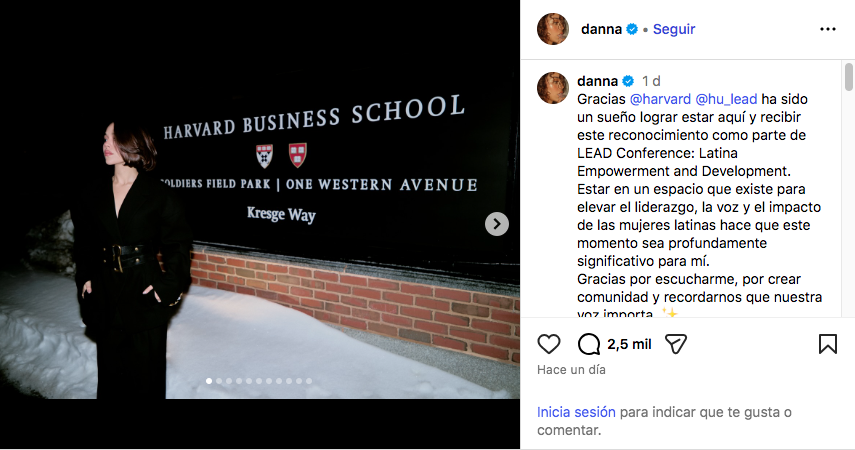Open the @harvard mention link
Image resolution: width=855 pixels, height=450 pixels.
(x=660, y=99)
